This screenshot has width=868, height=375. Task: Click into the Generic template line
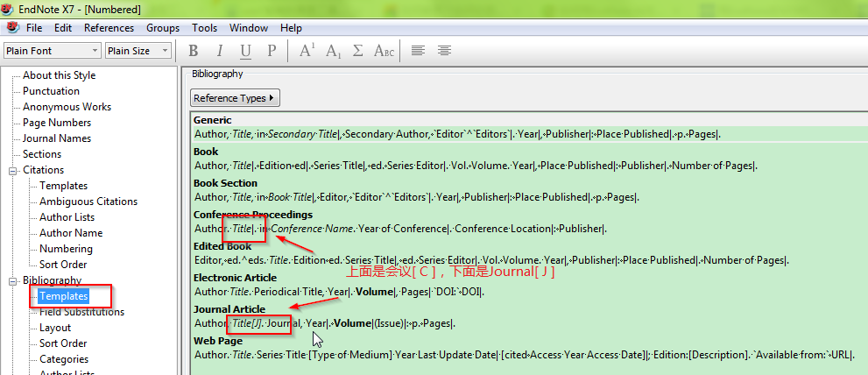pos(458,133)
